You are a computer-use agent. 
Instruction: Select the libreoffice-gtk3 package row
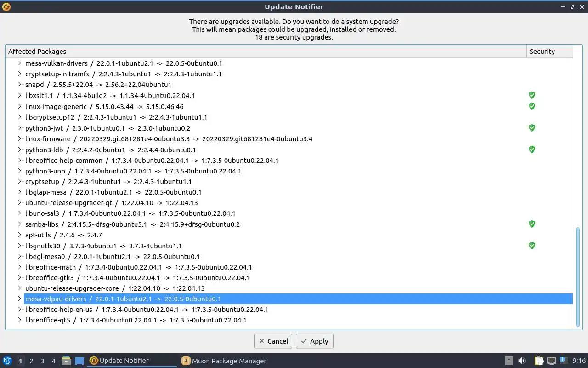coord(298,277)
